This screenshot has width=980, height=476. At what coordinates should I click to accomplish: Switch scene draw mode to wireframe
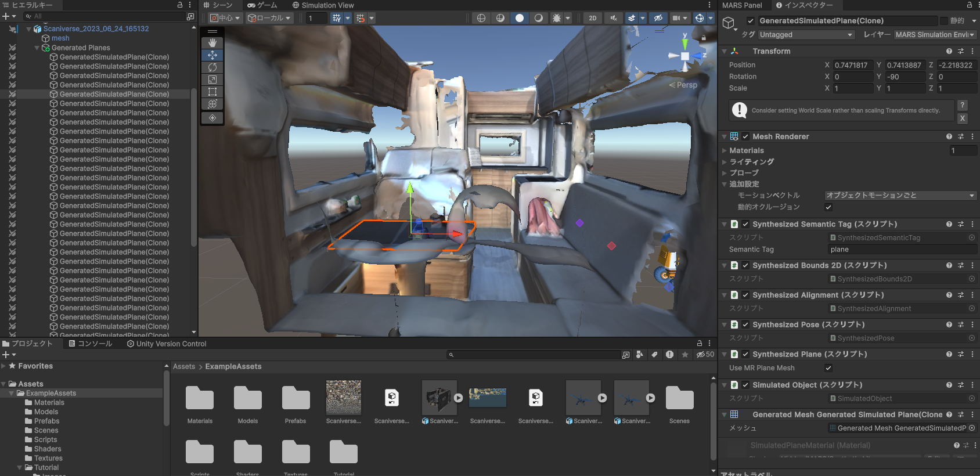481,18
